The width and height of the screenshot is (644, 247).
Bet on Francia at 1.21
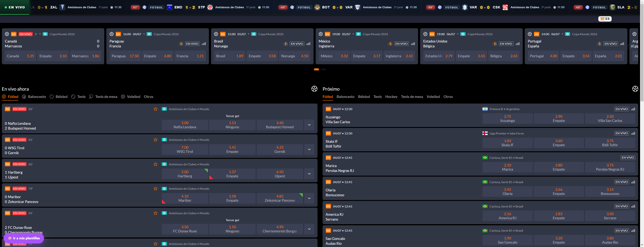pyautogui.click(x=190, y=56)
